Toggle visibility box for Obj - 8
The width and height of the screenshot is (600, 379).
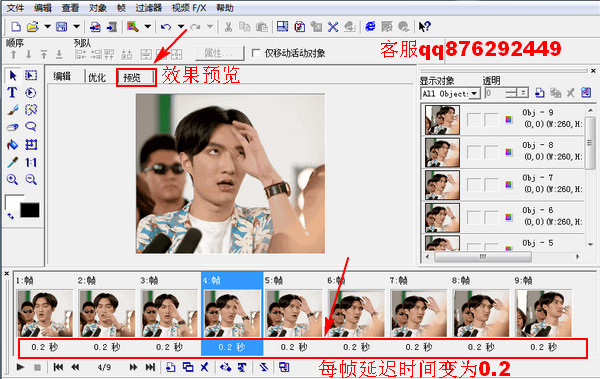pyautogui.click(x=474, y=152)
